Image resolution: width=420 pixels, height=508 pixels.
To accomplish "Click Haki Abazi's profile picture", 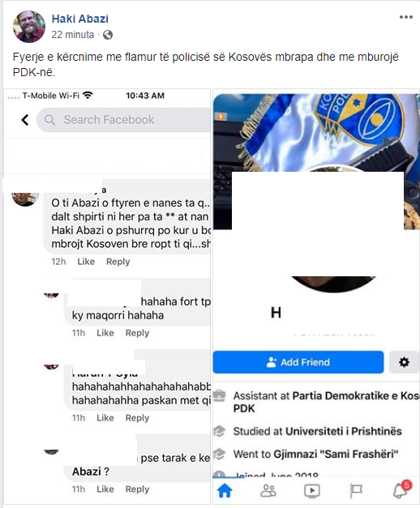I will click(29, 27).
